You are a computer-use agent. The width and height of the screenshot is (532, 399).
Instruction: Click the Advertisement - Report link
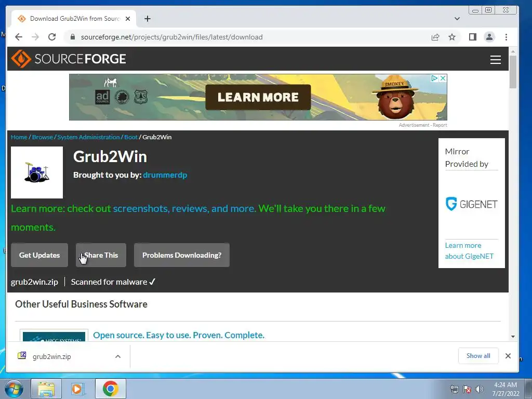click(x=423, y=125)
